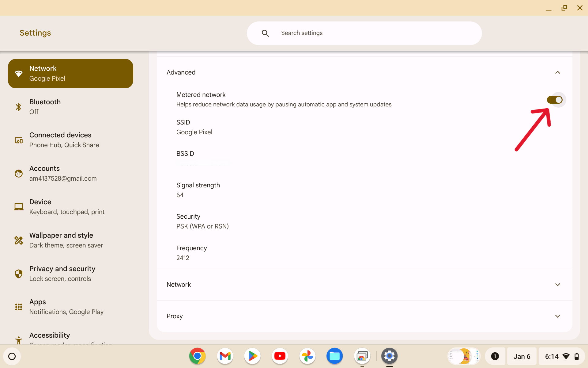Click the Gmail icon in taskbar
Image resolution: width=588 pixels, height=368 pixels.
tap(225, 356)
